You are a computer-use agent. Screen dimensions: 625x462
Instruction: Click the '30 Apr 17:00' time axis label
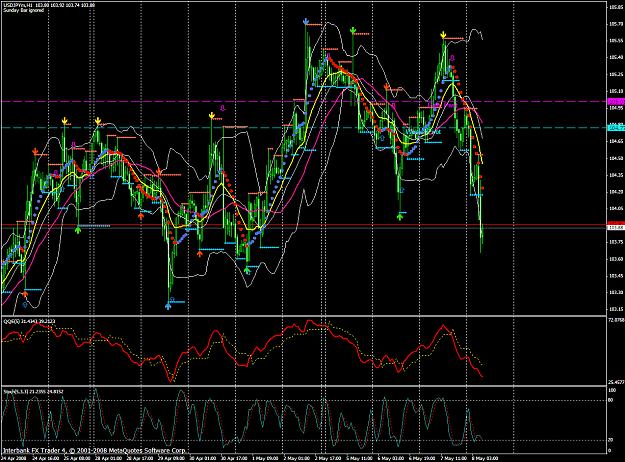(x=234, y=458)
